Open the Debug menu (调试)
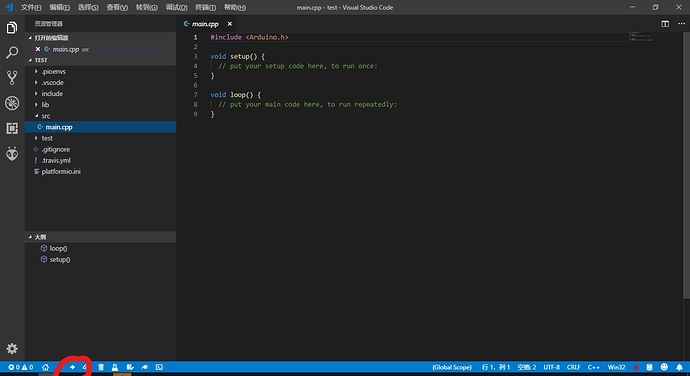The height and width of the screenshot is (376, 690). pos(176,7)
